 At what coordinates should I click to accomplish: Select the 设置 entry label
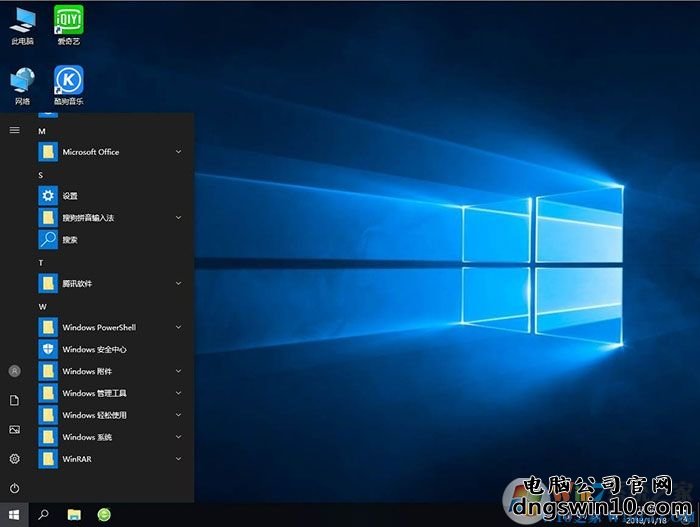click(x=70, y=196)
